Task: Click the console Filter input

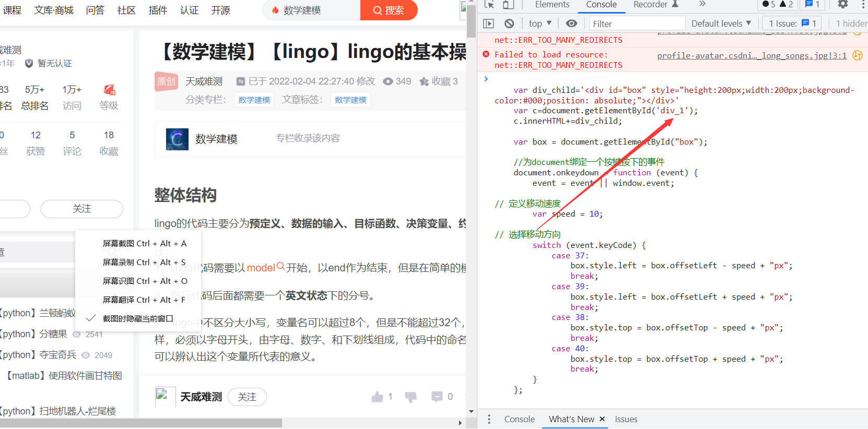Action: click(637, 23)
